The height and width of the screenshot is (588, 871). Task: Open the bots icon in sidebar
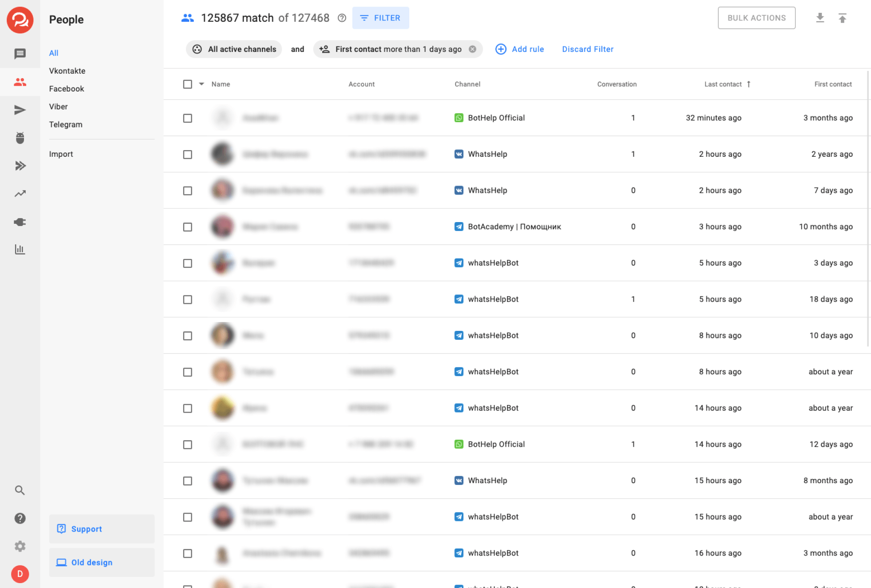pos(20,138)
